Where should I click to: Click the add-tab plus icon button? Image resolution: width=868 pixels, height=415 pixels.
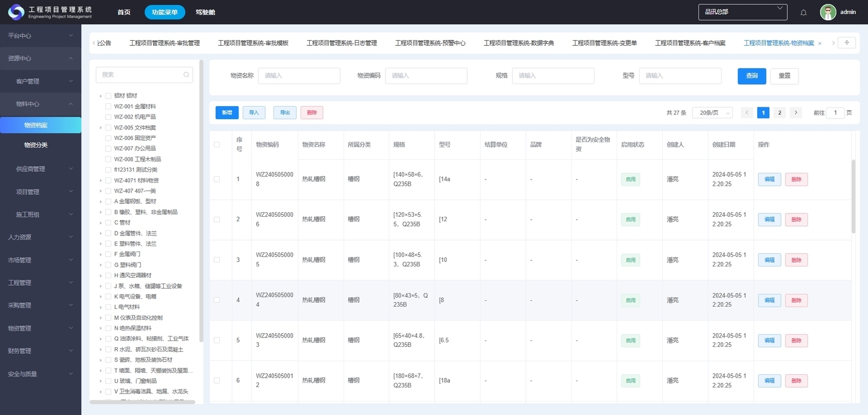coord(846,43)
